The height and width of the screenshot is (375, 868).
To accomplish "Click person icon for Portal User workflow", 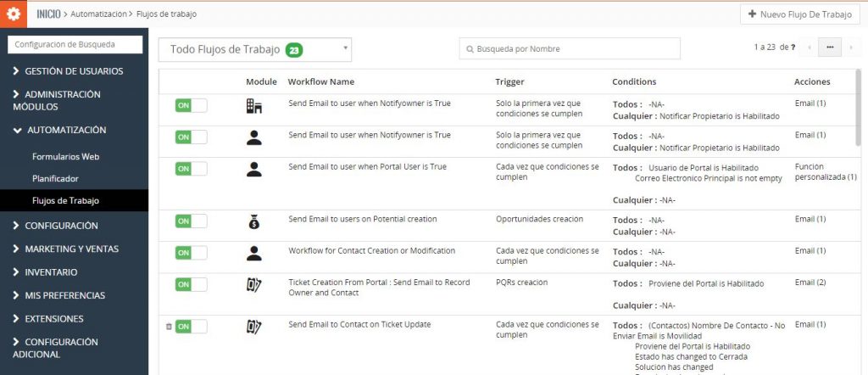I will tap(253, 169).
